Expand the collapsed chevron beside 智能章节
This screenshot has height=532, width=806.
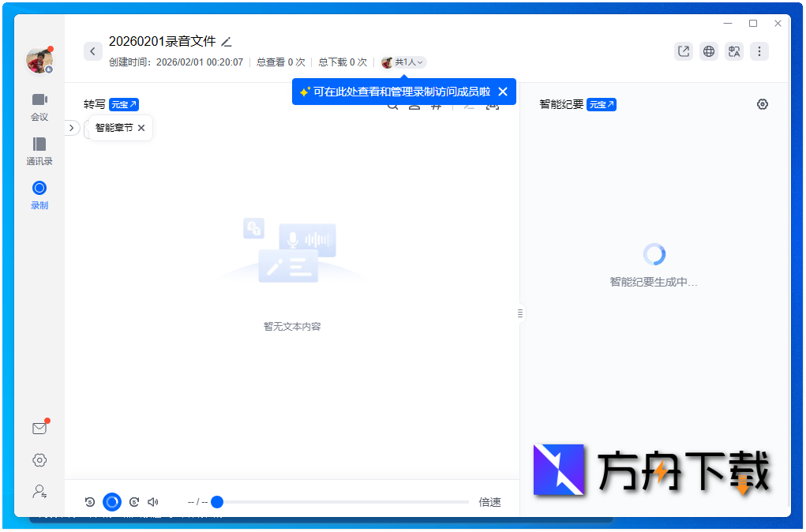click(x=72, y=126)
